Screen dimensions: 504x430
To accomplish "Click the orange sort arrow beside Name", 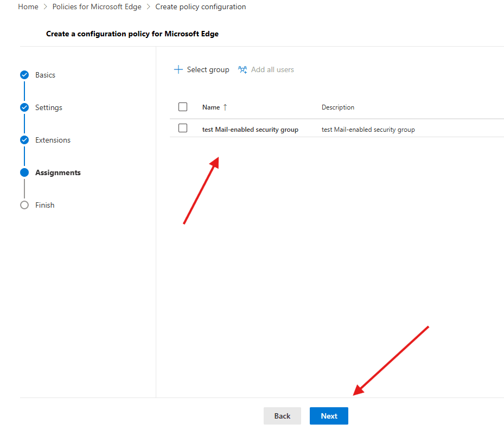I will pos(225,107).
